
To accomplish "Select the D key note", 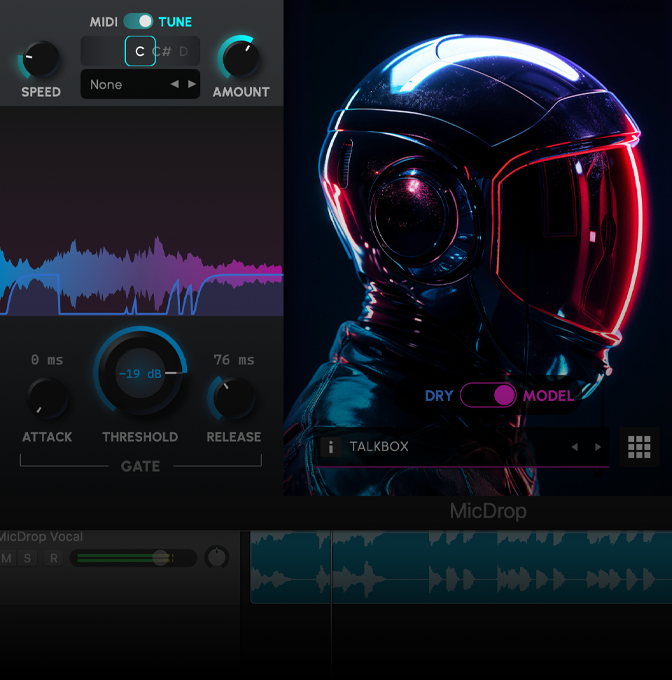I will click(184, 51).
